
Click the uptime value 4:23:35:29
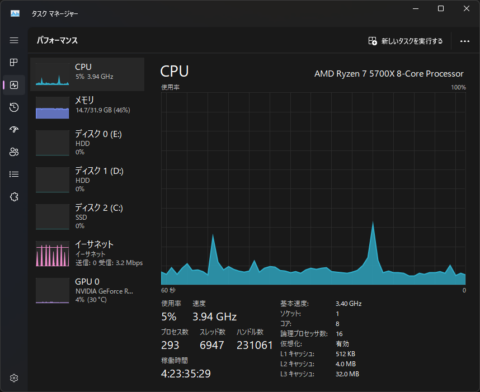point(186,374)
